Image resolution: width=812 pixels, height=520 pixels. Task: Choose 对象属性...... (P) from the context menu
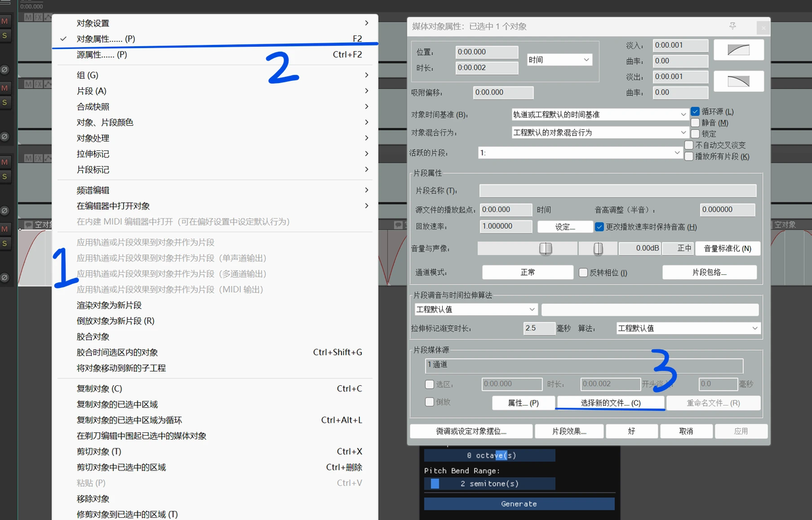point(215,39)
